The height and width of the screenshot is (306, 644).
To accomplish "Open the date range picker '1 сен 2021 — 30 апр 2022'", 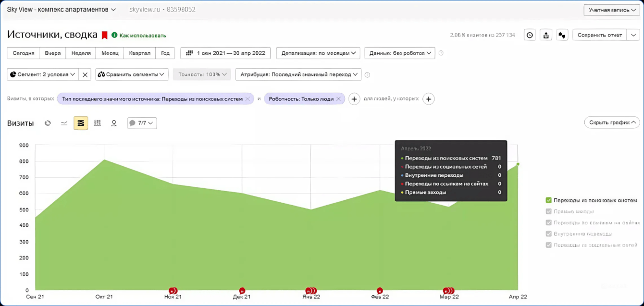I will pyautogui.click(x=225, y=53).
